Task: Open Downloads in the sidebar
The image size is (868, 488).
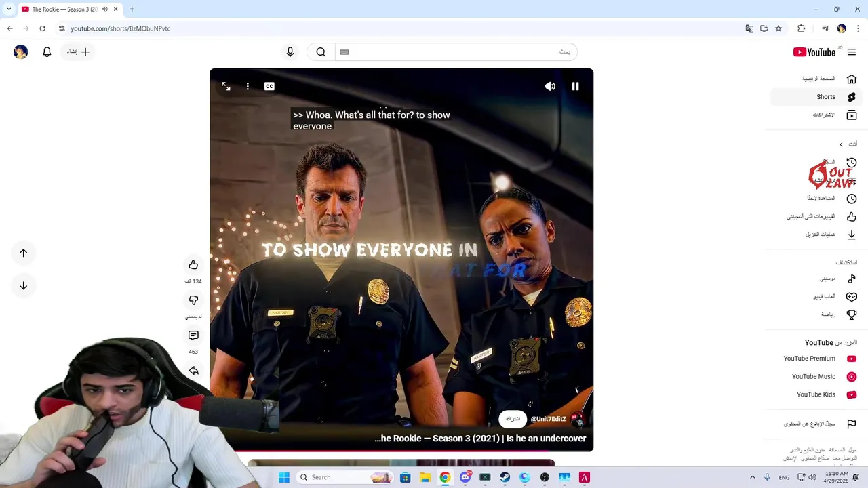Action: [x=816, y=235]
